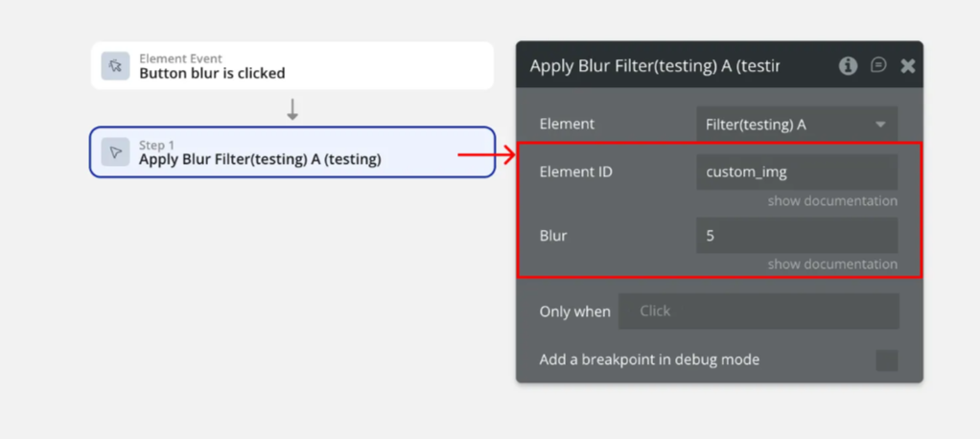Image resolution: width=980 pixels, height=439 pixels.
Task: Click the down arrow between event and step
Action: (x=292, y=109)
